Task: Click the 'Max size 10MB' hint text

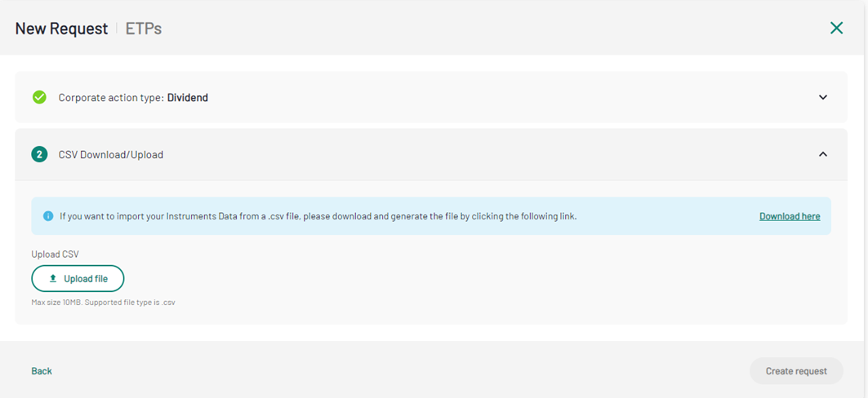Action: (104, 303)
